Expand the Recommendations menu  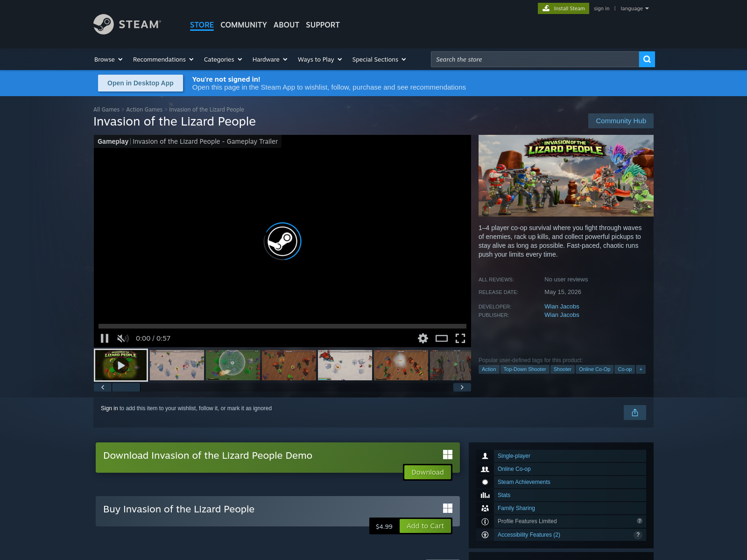(x=163, y=59)
